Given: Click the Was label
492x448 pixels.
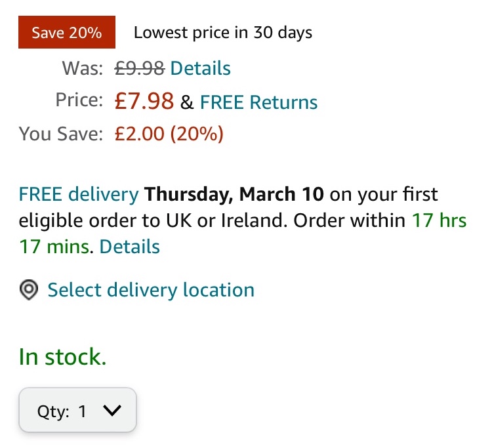Looking at the screenshot, I should point(83,68).
